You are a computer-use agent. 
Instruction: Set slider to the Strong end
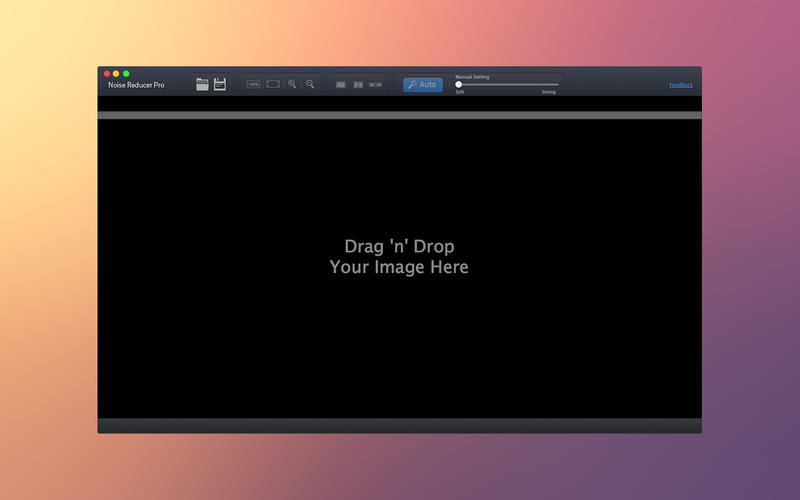[x=557, y=84]
